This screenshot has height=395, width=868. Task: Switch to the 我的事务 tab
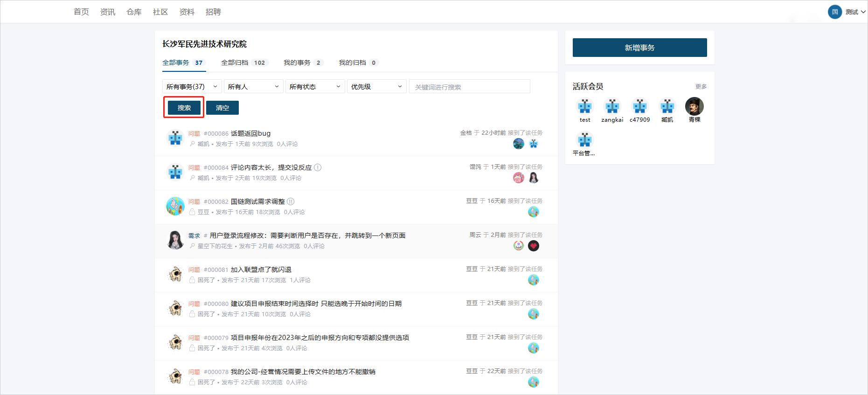[x=302, y=62]
